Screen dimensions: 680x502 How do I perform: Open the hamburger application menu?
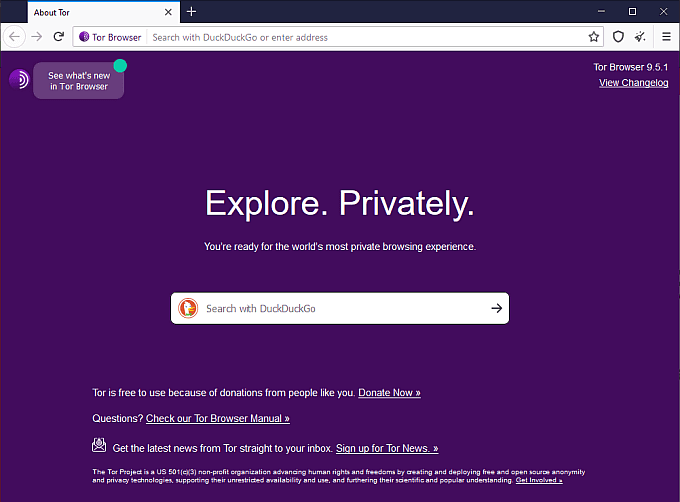(x=666, y=37)
